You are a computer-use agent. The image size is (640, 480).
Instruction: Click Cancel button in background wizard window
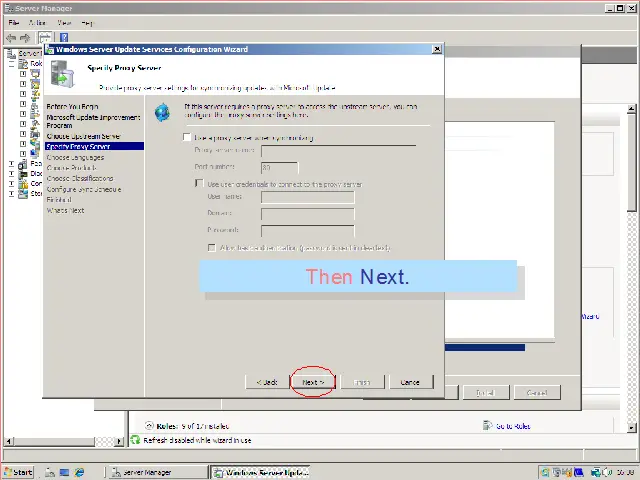pyautogui.click(x=537, y=393)
